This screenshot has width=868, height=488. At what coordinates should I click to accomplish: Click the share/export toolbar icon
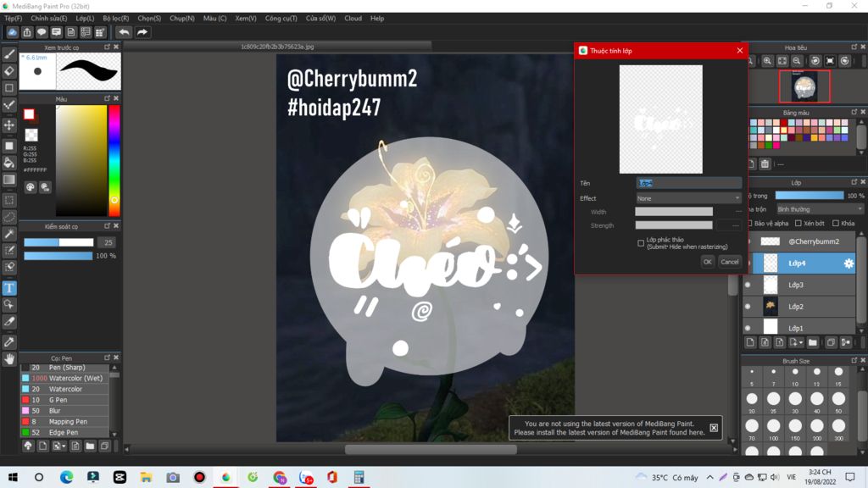tap(26, 32)
